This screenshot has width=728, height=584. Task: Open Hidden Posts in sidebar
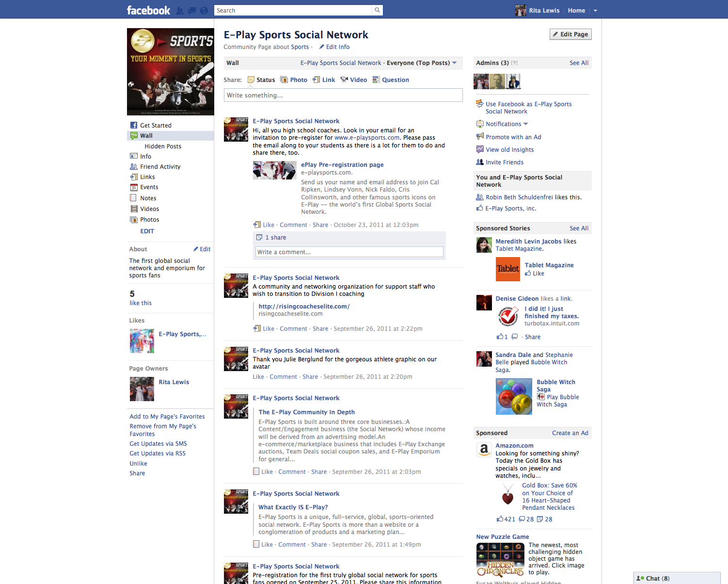[163, 146]
